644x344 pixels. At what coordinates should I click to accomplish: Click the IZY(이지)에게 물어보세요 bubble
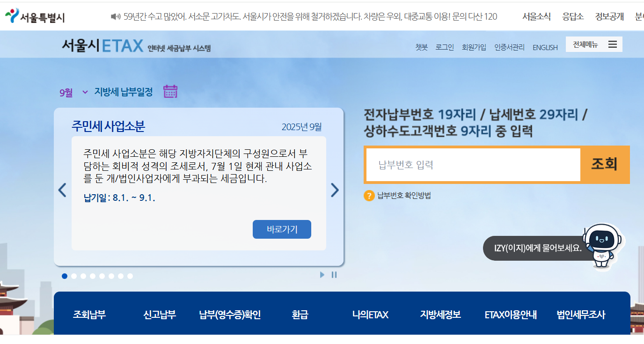click(x=538, y=248)
